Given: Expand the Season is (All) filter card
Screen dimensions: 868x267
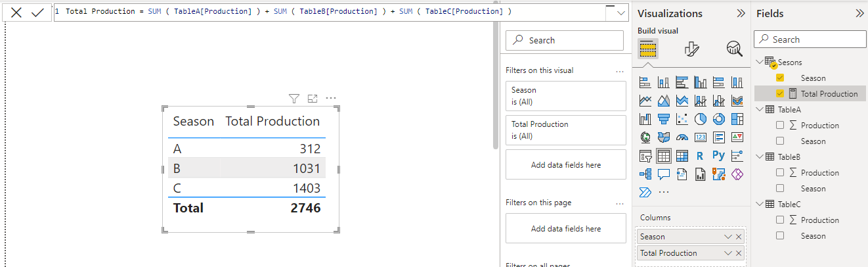Looking at the screenshot, I should pos(566,96).
